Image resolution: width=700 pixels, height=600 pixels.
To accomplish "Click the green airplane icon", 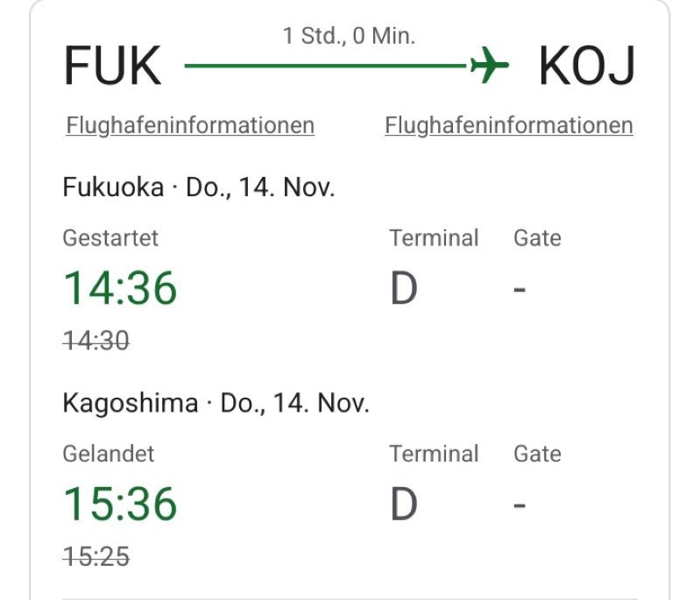I will point(489,65).
